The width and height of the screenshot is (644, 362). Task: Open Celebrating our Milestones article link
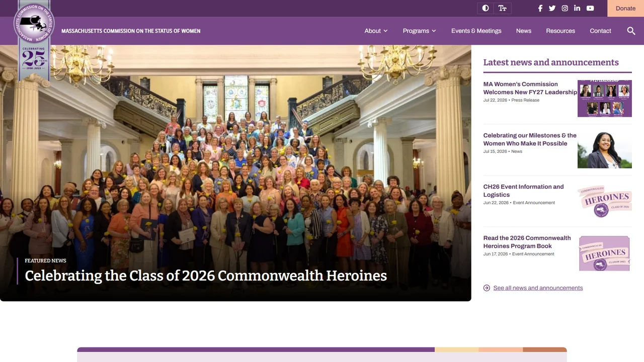click(530, 139)
